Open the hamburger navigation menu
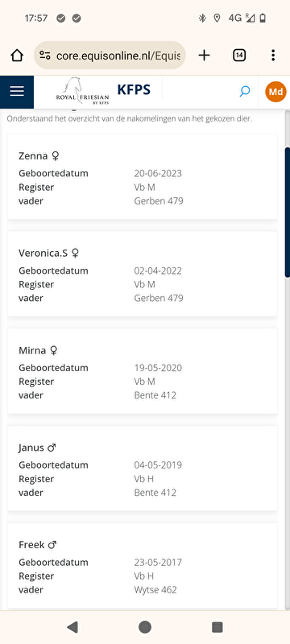The image size is (290, 644). [17, 92]
